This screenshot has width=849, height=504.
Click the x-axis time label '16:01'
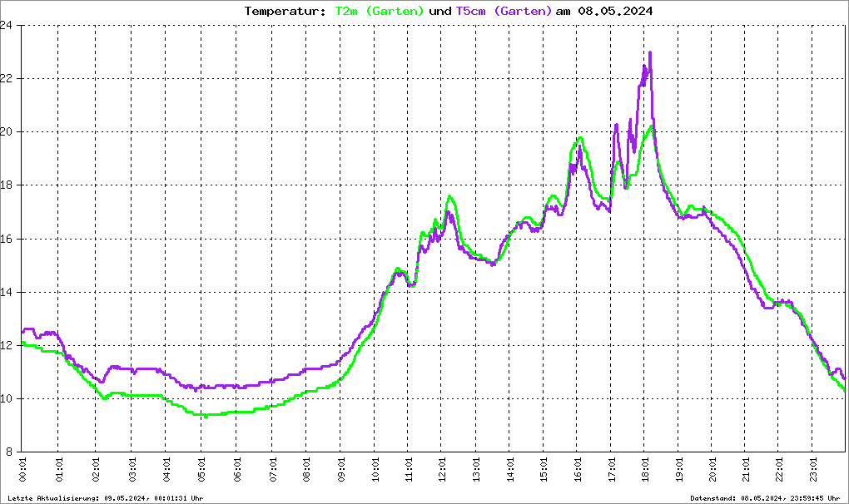tap(578, 469)
